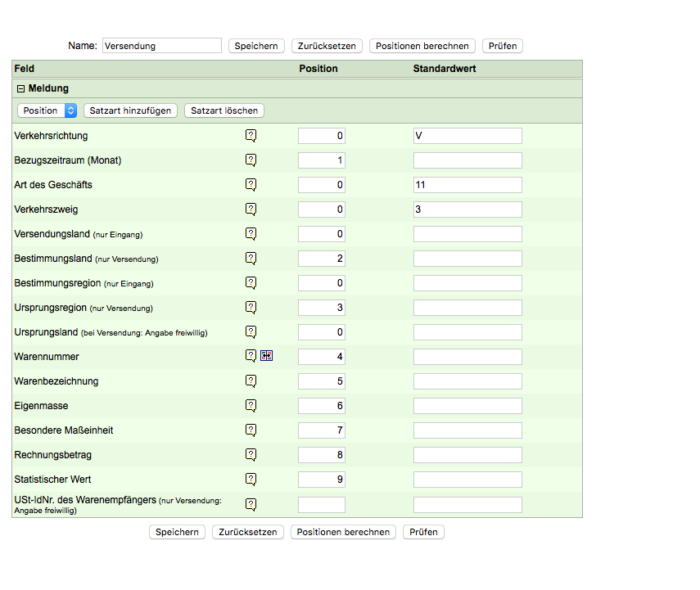The height and width of the screenshot is (590, 700).
Task: Show help for Eigenmasse field
Action: coord(251,405)
